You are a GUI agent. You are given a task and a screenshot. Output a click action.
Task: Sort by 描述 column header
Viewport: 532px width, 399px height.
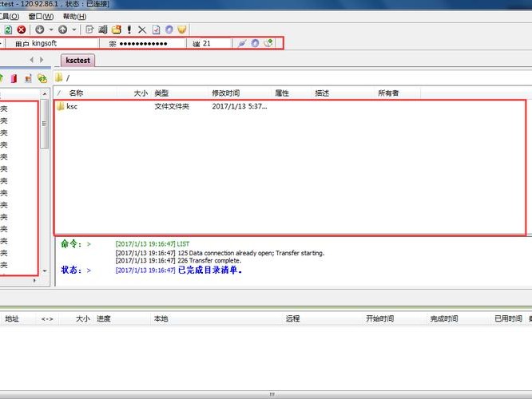[322, 93]
